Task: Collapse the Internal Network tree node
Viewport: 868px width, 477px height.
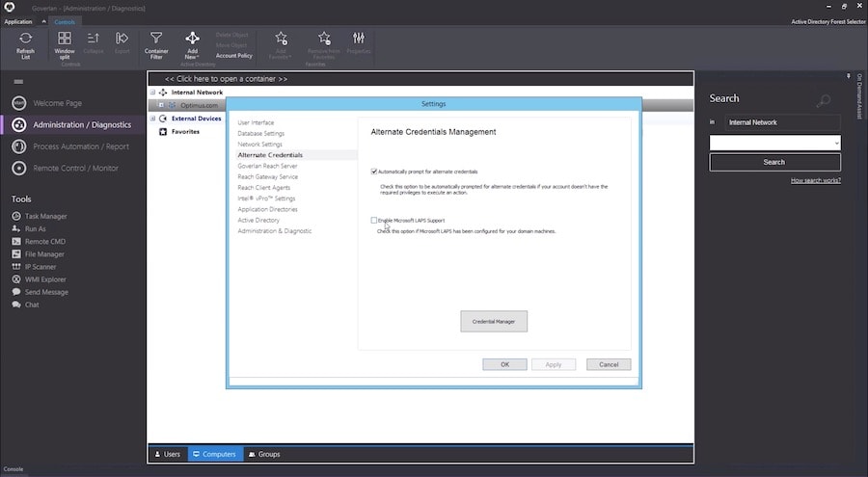Action: [152, 93]
